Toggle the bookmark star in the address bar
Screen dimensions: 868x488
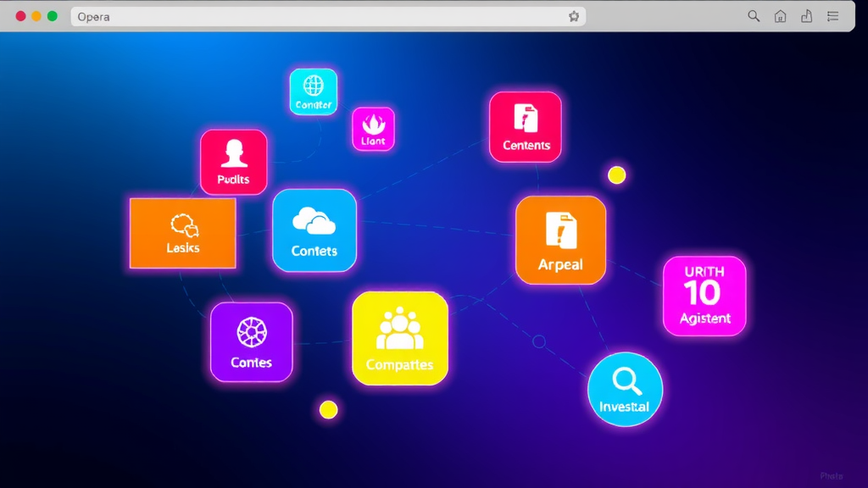tap(572, 15)
